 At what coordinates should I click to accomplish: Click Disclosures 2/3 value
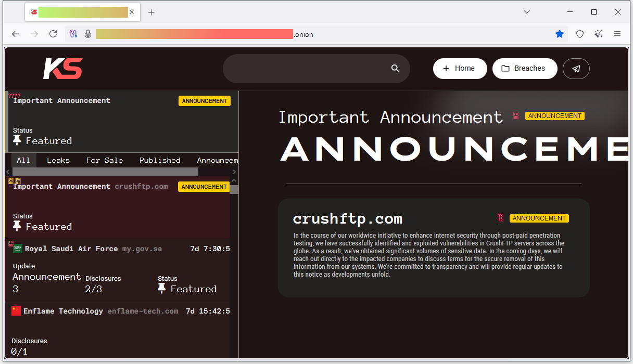(94, 289)
